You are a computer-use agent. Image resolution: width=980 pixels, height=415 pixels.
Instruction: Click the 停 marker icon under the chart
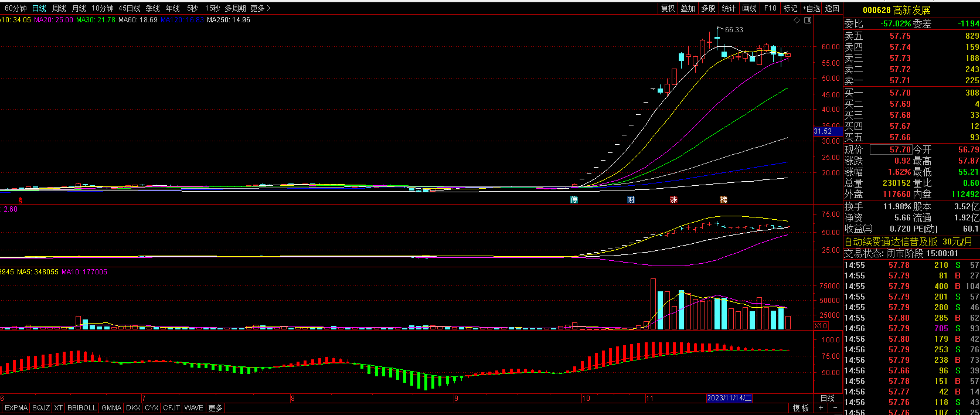574,200
